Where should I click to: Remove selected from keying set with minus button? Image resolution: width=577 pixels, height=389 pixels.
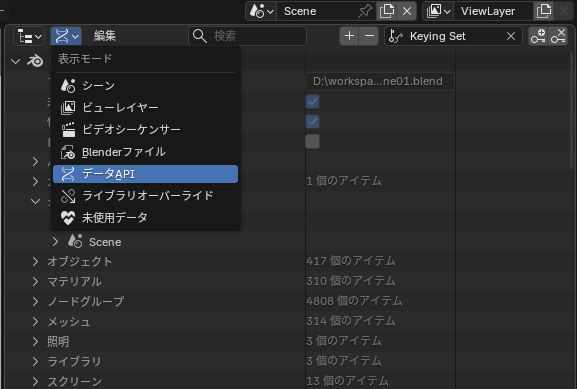[369, 36]
